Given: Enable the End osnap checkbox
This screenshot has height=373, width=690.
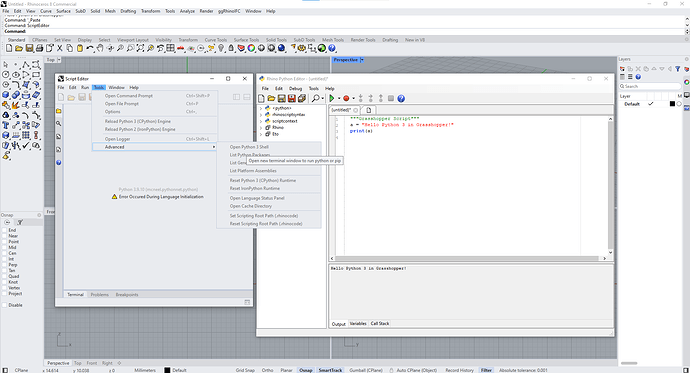Looking at the screenshot, I should coord(5,230).
